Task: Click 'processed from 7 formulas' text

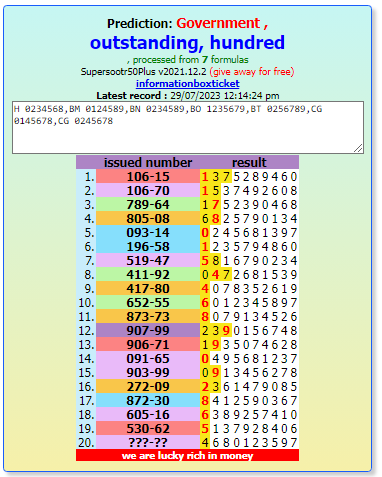Action: pos(190,60)
